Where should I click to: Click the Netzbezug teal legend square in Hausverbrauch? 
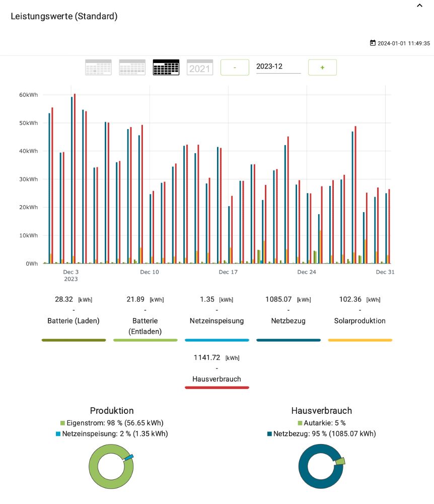tap(269, 434)
